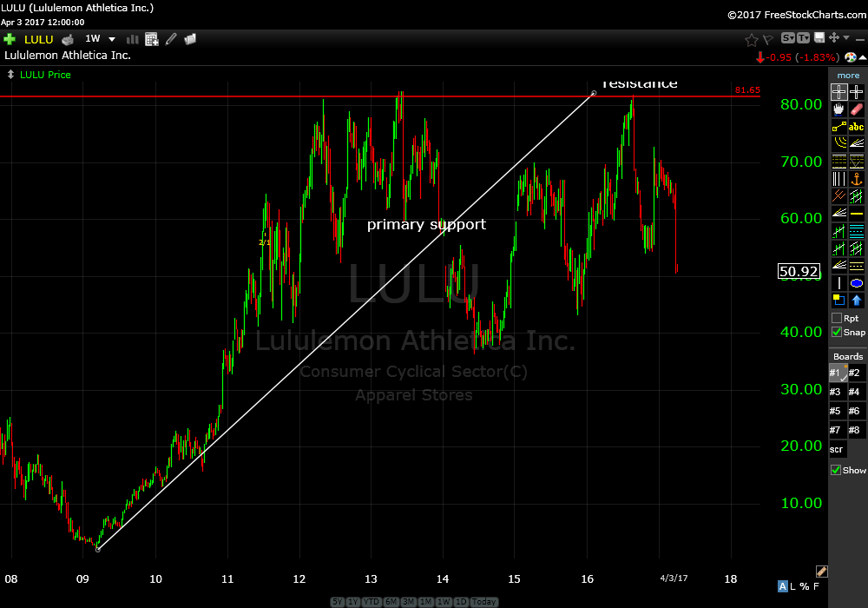868x608 pixels.
Task: Uncheck the Show checkbox
Action: [837, 470]
